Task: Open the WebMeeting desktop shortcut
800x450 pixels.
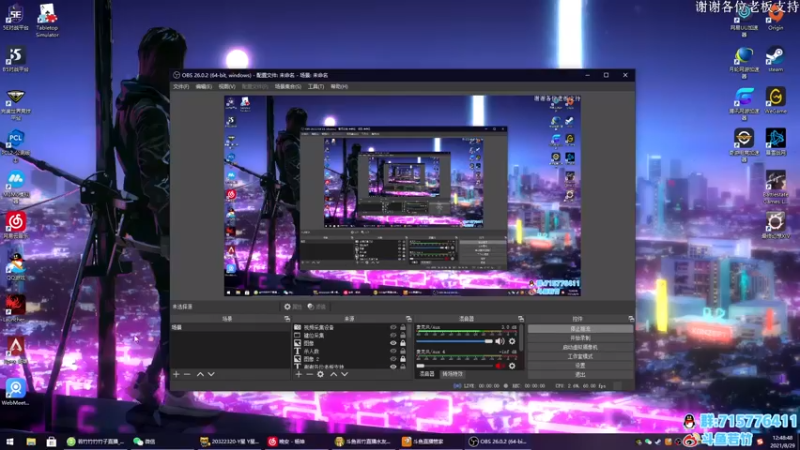Action: tap(15, 392)
